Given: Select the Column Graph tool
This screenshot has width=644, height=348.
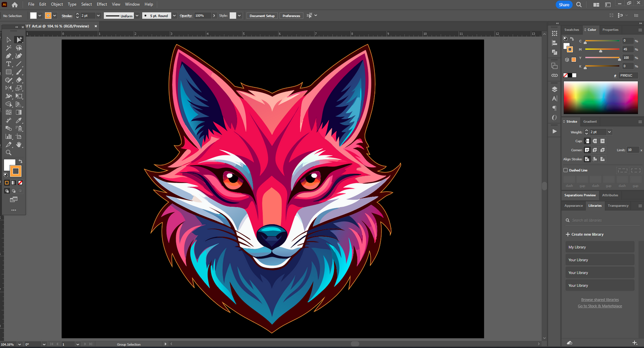Looking at the screenshot, I should (9, 136).
